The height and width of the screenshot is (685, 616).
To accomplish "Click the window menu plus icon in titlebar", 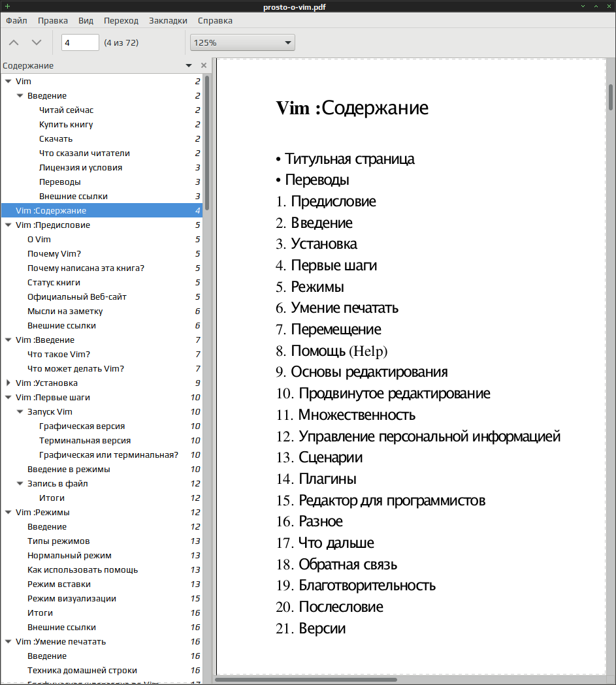I will tap(7, 6).
